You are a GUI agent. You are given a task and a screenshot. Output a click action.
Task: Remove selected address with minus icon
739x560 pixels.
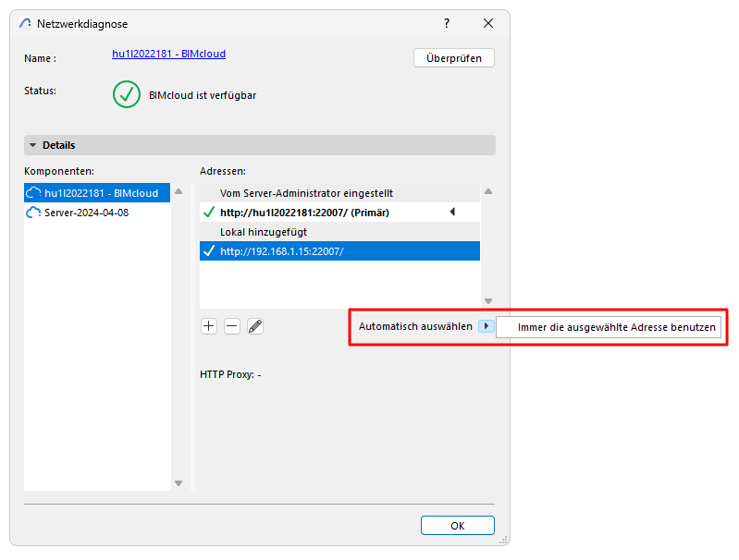(232, 326)
